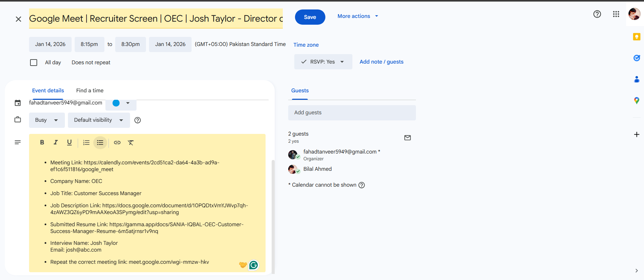Click the Repeat the correct meeting link line
This screenshot has height=280, width=644.
click(129, 262)
